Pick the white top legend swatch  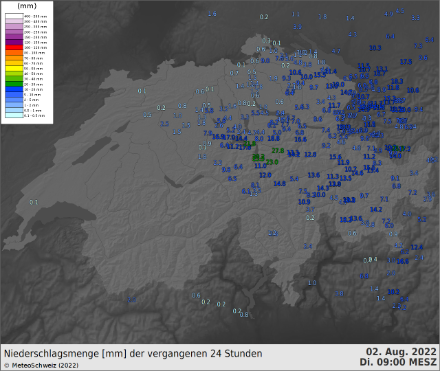(14, 16)
